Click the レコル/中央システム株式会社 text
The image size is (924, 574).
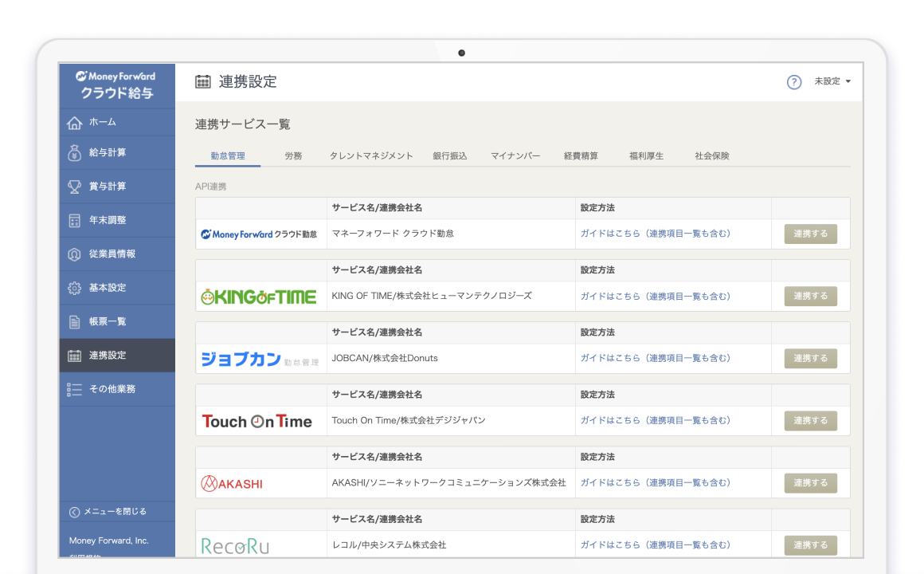[389, 545]
